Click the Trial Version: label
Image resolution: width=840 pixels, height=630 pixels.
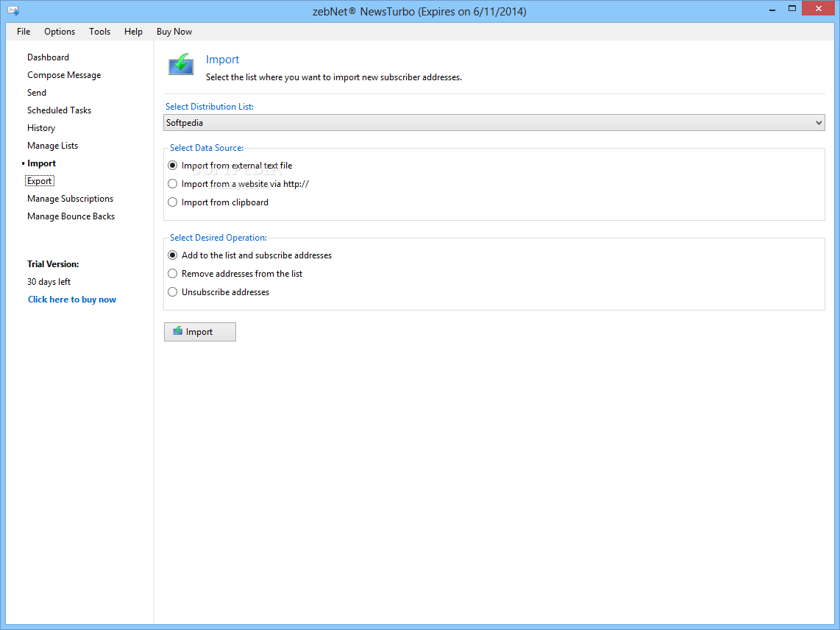click(x=53, y=264)
